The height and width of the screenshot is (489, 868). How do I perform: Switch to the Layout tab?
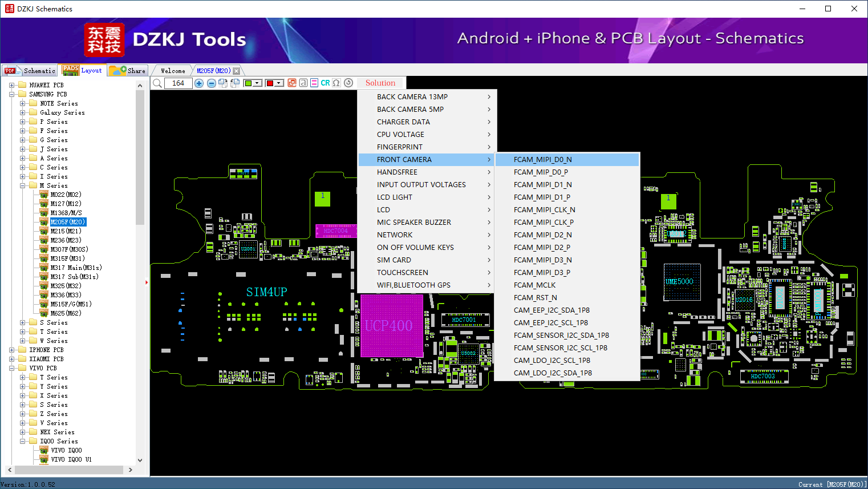pyautogui.click(x=83, y=70)
